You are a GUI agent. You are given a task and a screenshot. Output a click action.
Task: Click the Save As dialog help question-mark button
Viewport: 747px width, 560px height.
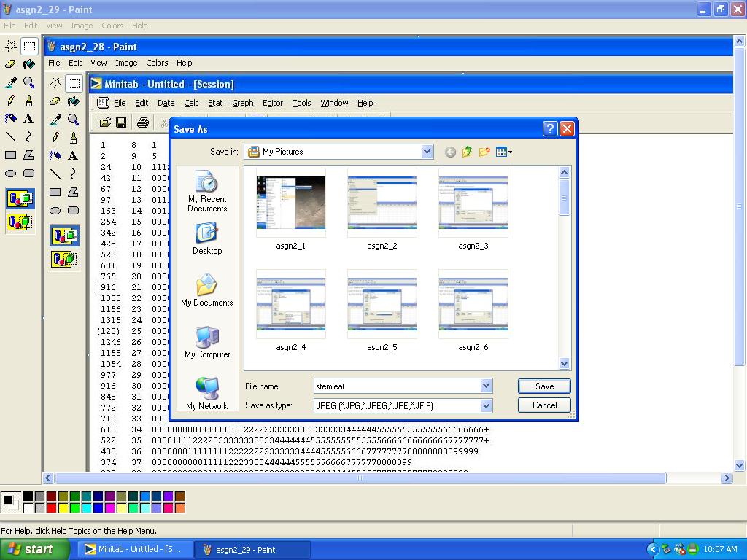tap(550, 129)
